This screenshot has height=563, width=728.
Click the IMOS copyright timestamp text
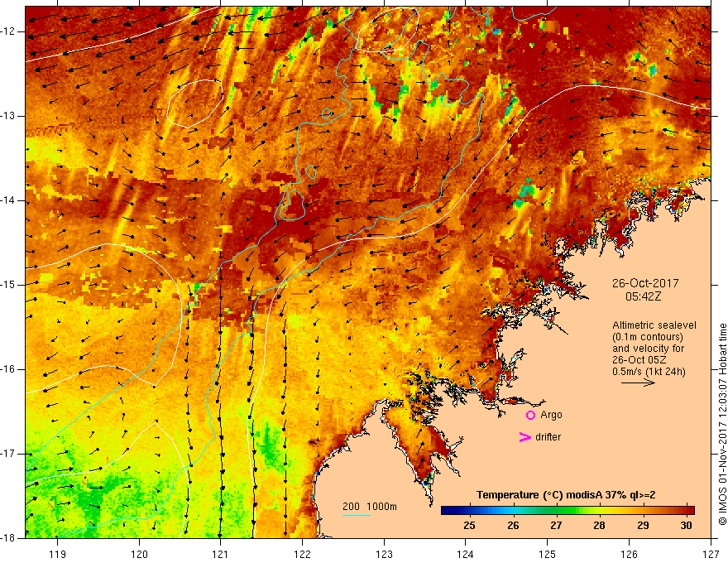click(x=722, y=425)
